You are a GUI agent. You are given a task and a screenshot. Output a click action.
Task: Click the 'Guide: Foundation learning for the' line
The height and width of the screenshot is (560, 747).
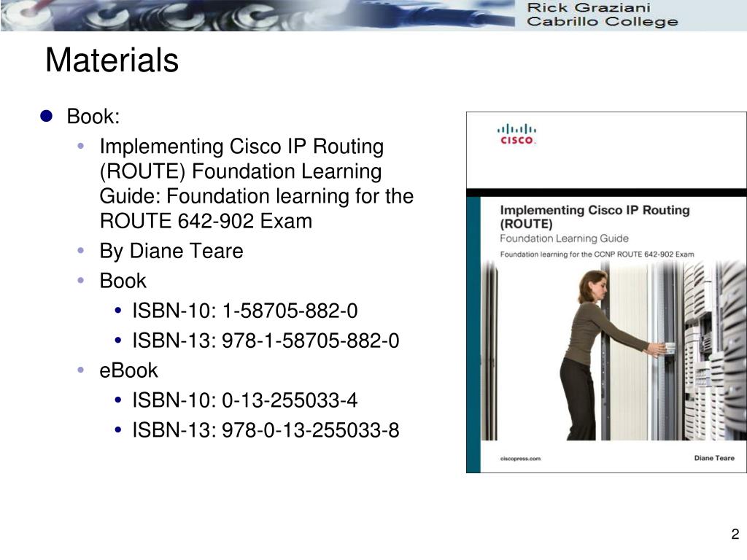[256, 196]
